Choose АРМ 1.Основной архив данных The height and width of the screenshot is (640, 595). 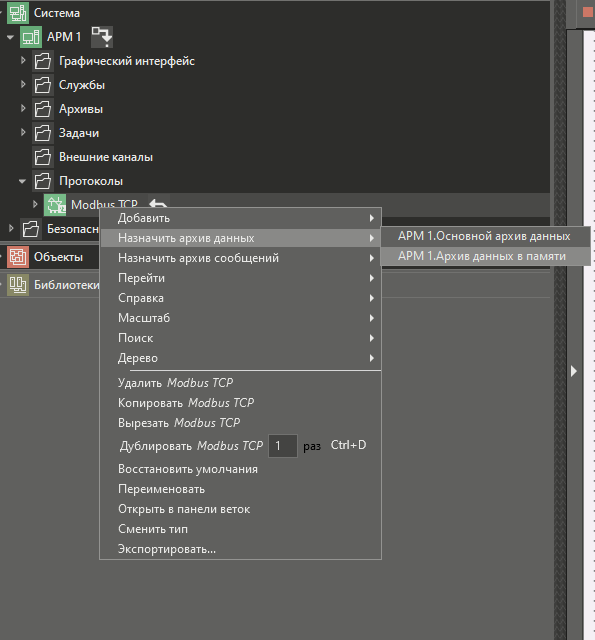click(x=486, y=236)
